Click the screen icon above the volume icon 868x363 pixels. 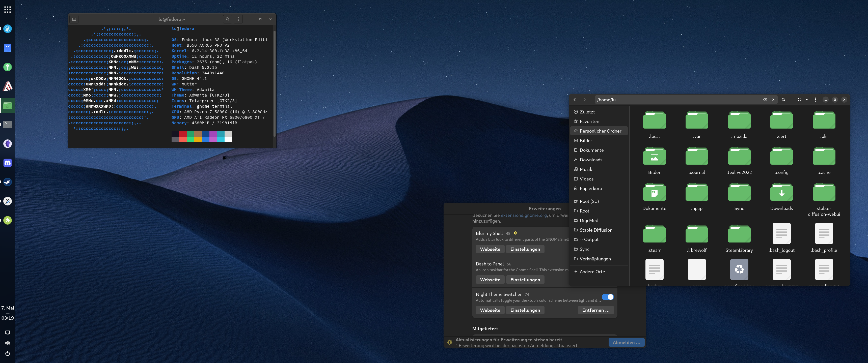point(7,332)
